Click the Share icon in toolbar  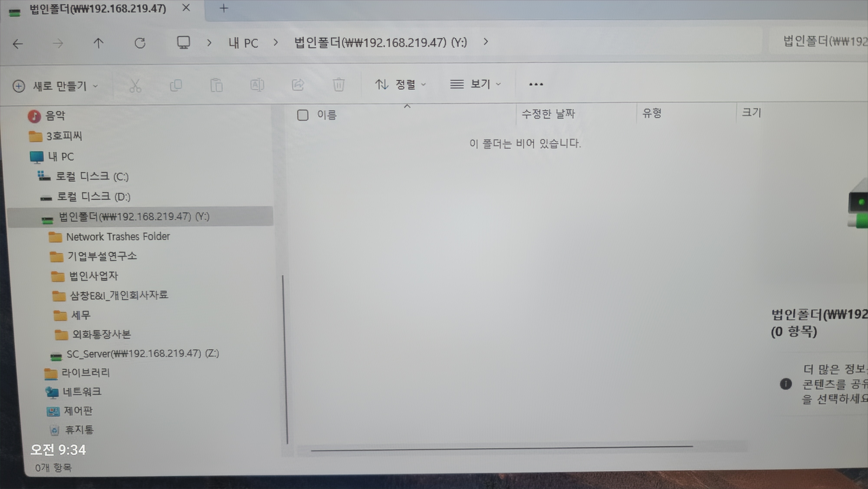tap(298, 85)
